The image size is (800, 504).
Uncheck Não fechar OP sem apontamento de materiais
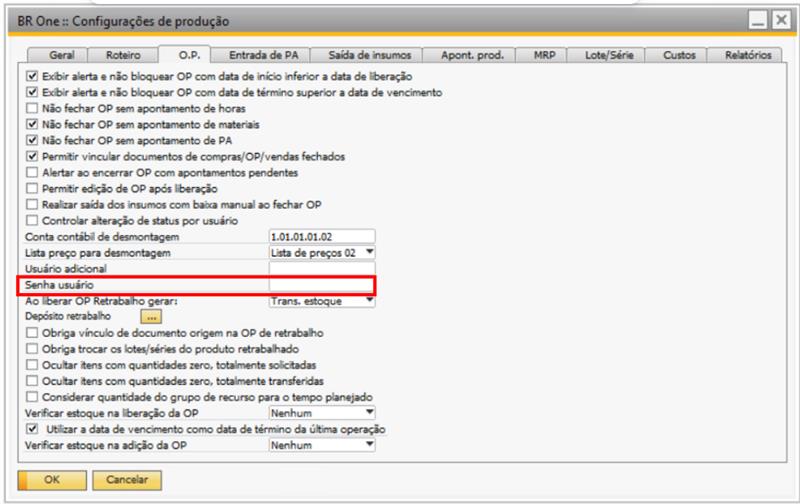[x=31, y=124]
